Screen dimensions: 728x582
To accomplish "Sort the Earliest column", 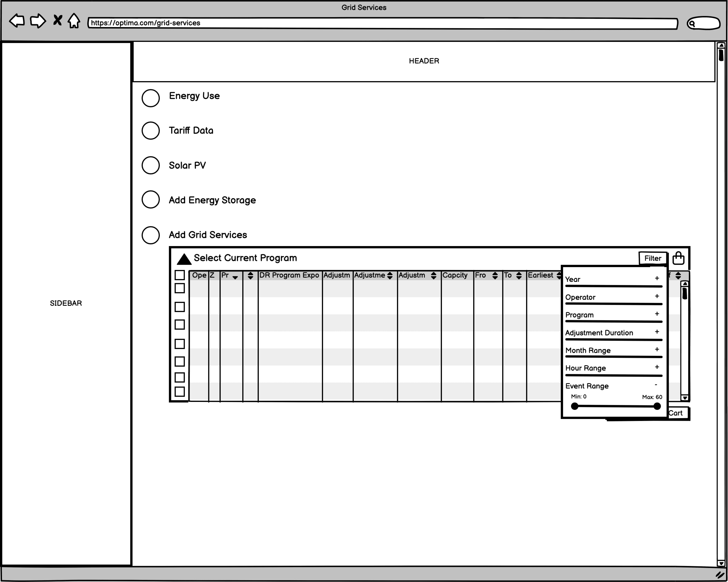I will tap(559, 275).
